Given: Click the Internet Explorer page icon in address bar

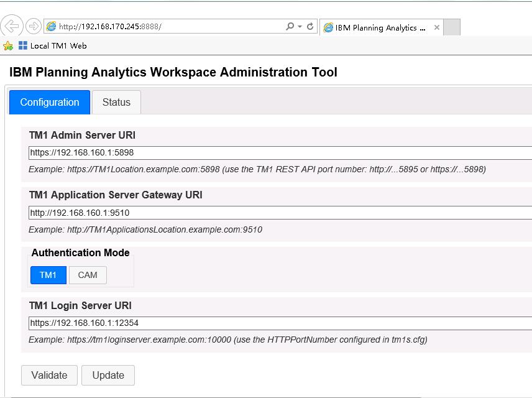Looking at the screenshot, I should 51,26.
